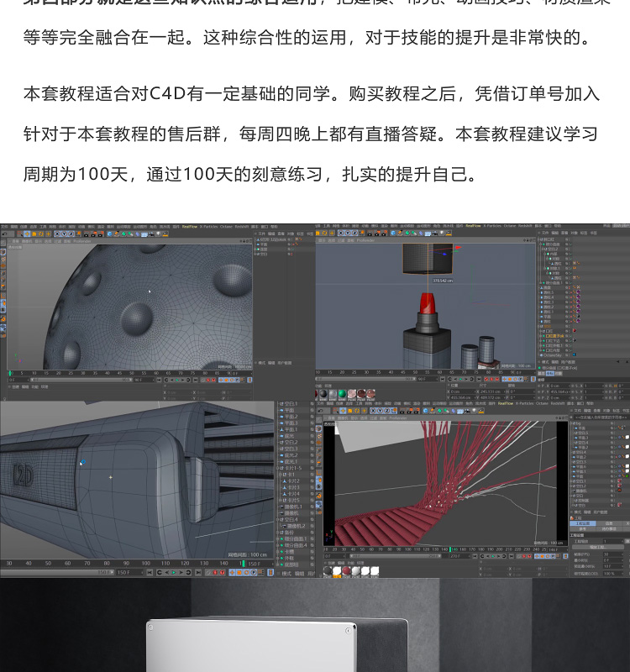630x672 pixels.
Task: Expand the 细分曲面 item in lipstick object tree
Action: (x=542, y=244)
